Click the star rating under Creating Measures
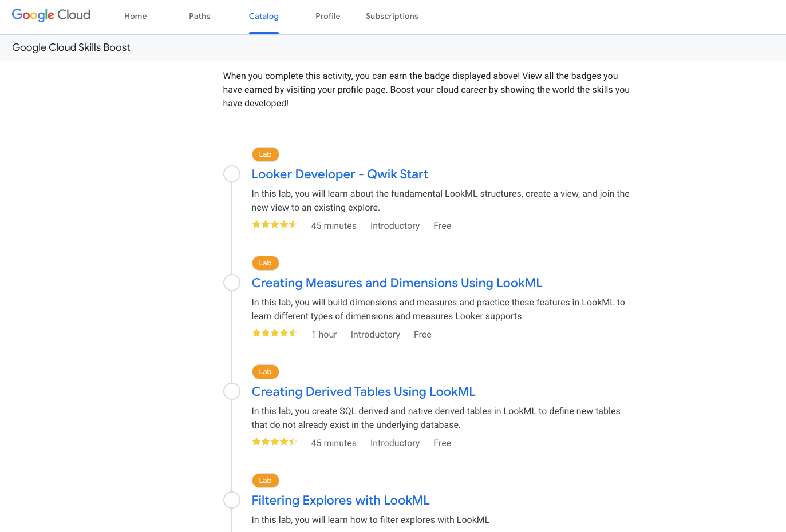The height and width of the screenshot is (532, 786). point(275,334)
